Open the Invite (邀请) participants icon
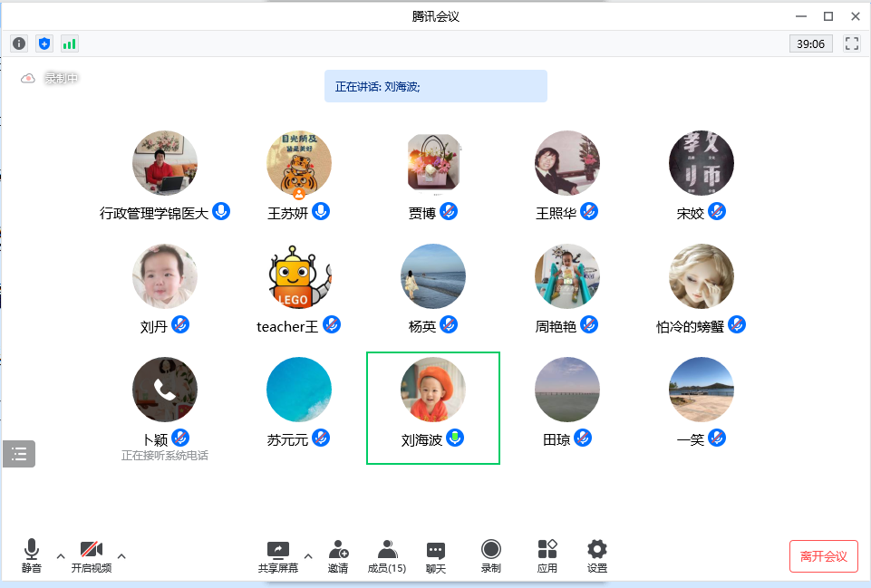This screenshot has width=871, height=588. tap(338, 555)
